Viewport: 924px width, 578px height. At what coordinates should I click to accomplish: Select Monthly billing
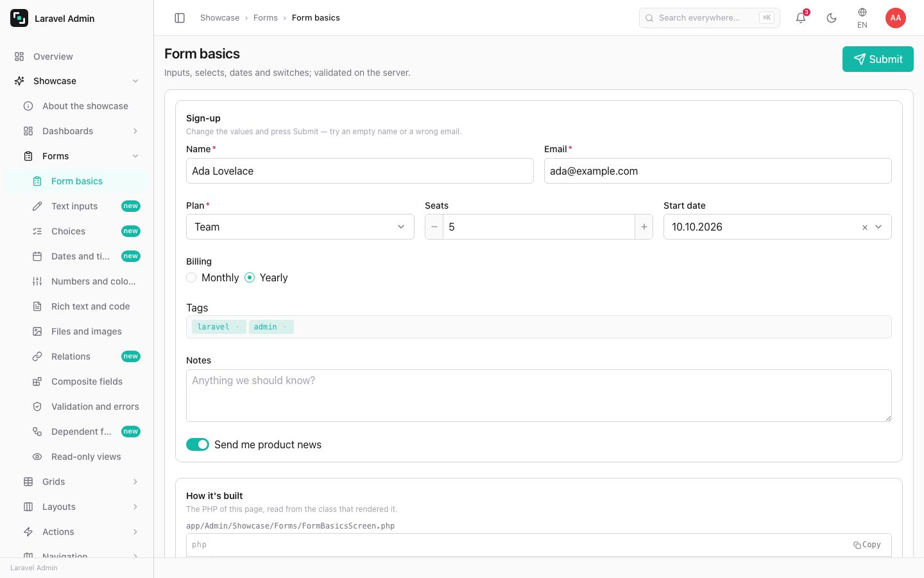(191, 277)
